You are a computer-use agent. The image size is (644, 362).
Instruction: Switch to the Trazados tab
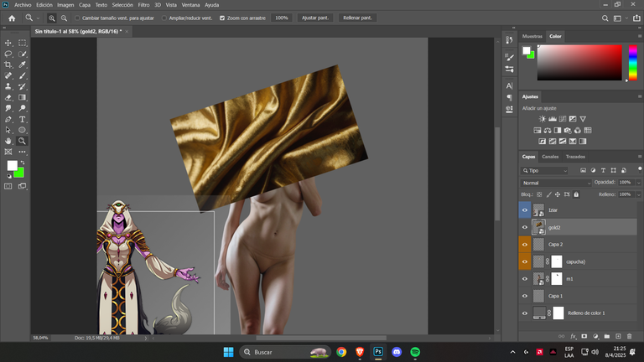click(575, 157)
